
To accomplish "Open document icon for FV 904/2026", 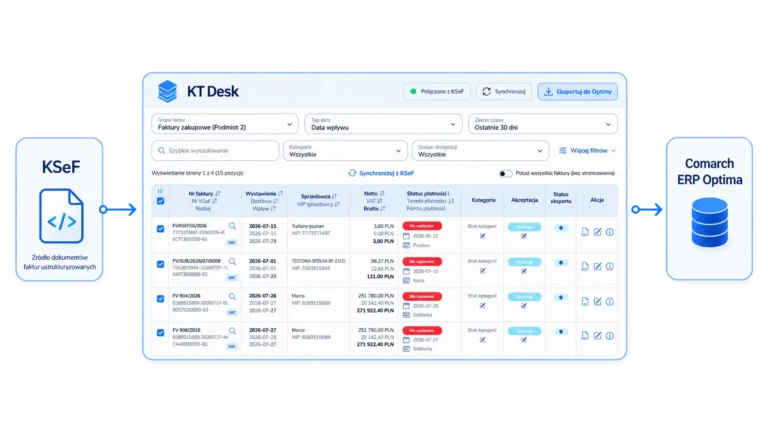I will tap(585, 301).
